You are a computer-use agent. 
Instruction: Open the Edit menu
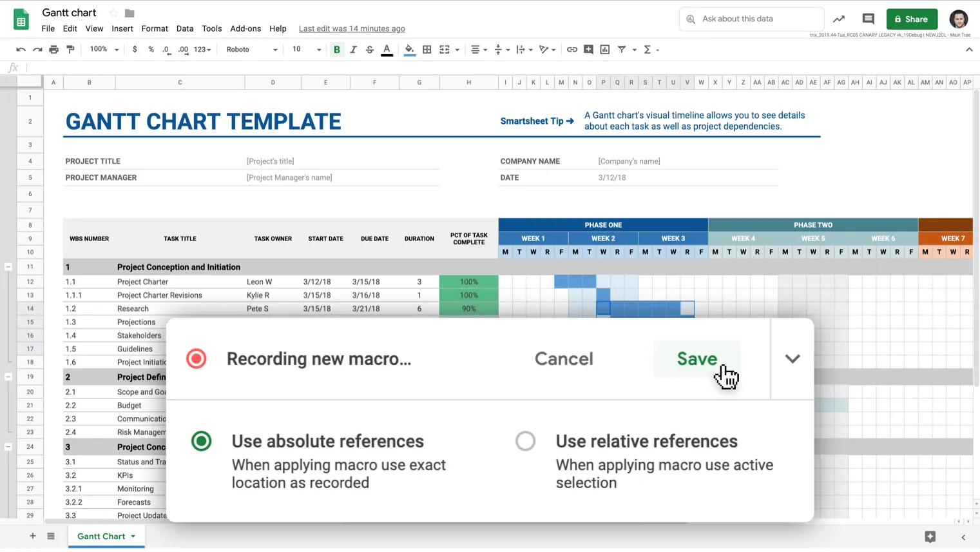tap(70, 28)
